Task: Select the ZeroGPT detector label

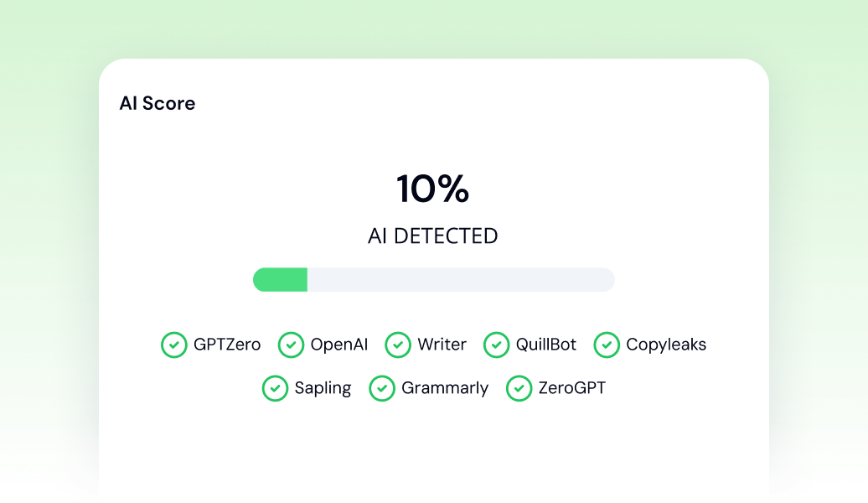Action: point(571,388)
